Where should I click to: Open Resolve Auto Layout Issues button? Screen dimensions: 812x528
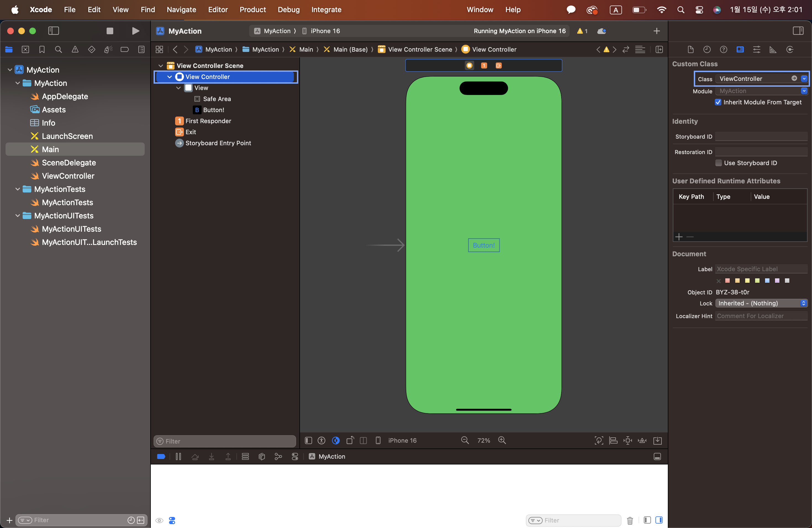(x=642, y=441)
